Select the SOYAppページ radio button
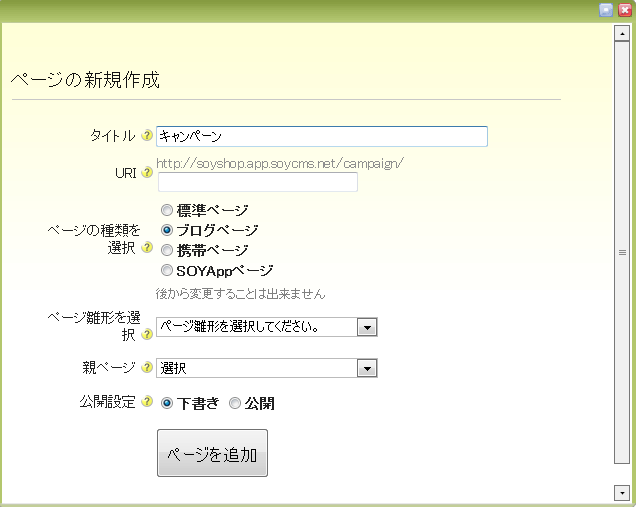The image size is (636, 507). coord(167,270)
